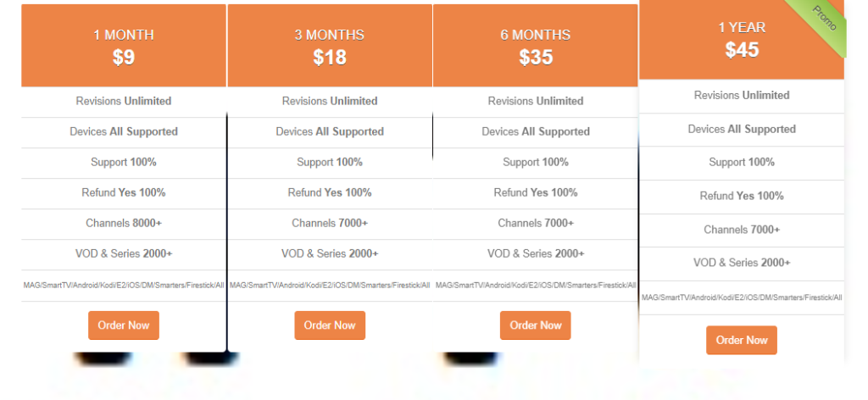Choose the 6 Months $35 plan header
Screen dimensions: 868x400
tap(536, 46)
